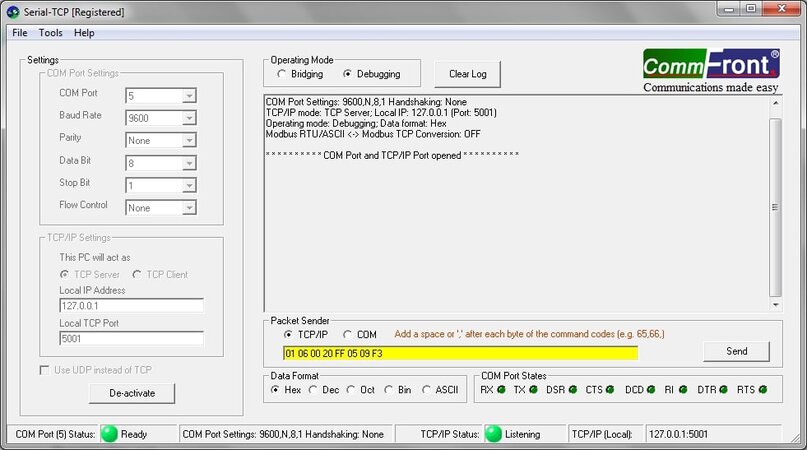Click the log scrollbar down arrow
Viewport: 807px width, 450px height.
pyautogui.click(x=776, y=305)
